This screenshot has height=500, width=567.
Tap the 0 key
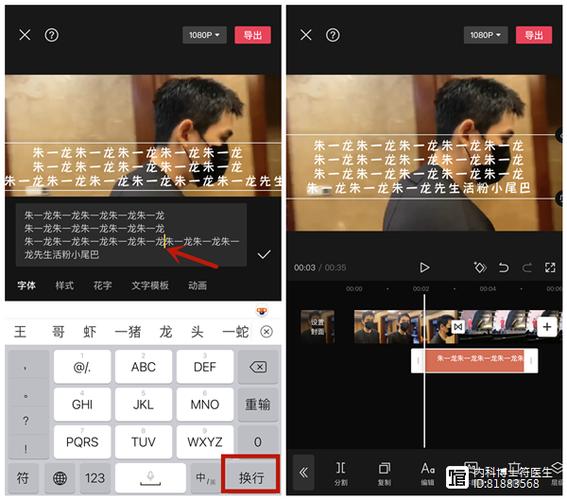[258, 442]
